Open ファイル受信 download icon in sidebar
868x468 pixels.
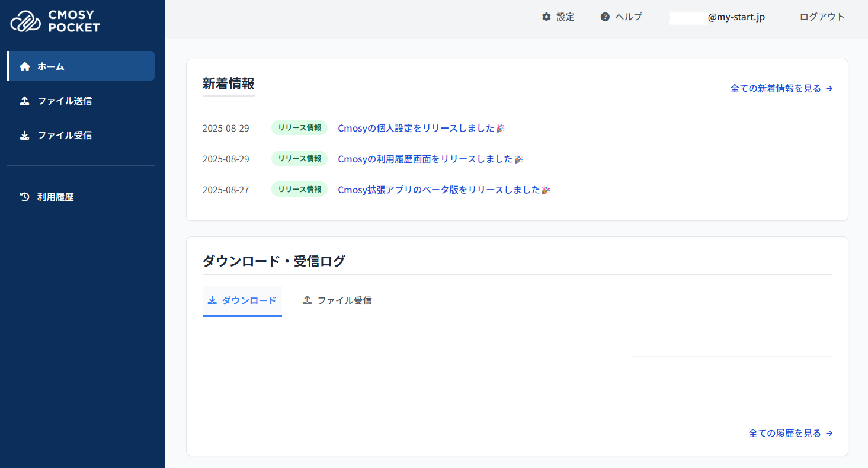tap(25, 135)
